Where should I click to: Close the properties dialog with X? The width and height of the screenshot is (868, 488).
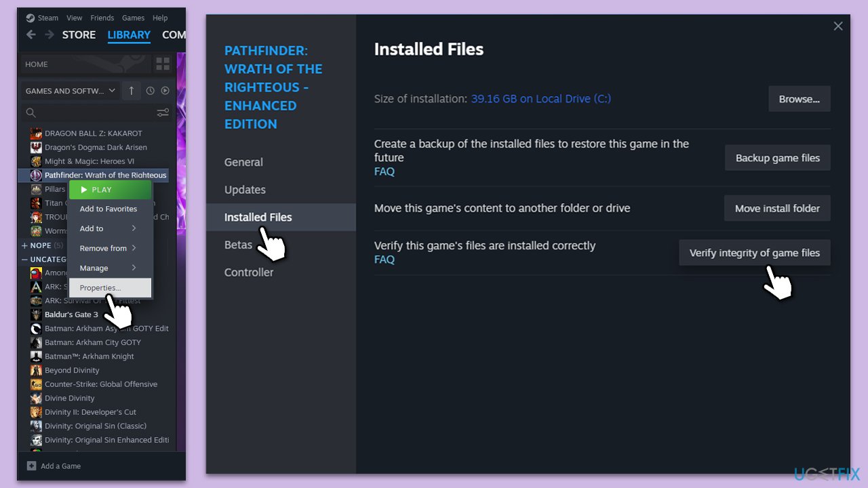(x=838, y=26)
